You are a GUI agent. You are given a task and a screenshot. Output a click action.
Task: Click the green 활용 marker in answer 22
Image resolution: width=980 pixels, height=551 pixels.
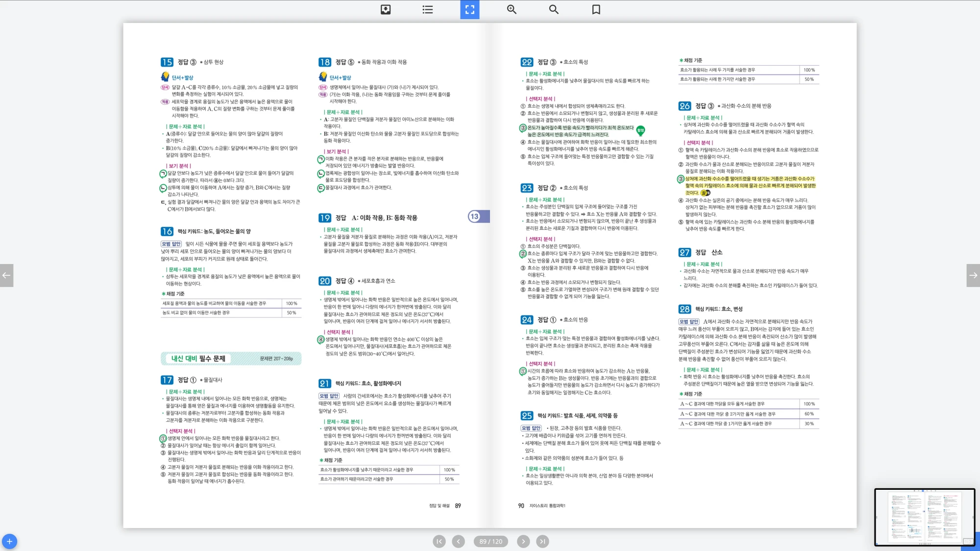640,130
